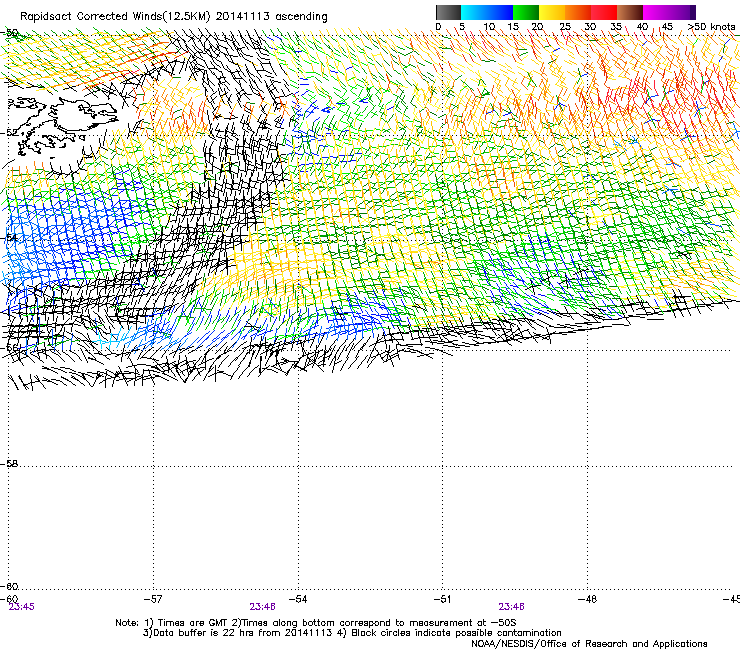Click the orange 25-30 knots legend segment

[578, 12]
